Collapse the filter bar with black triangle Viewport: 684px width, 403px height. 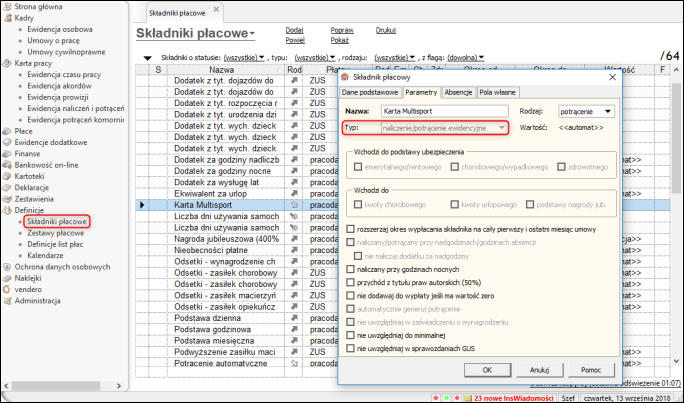pos(147,58)
